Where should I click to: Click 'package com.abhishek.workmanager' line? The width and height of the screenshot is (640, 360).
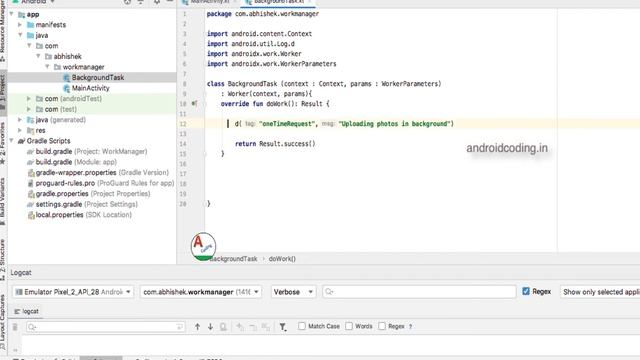click(x=263, y=14)
